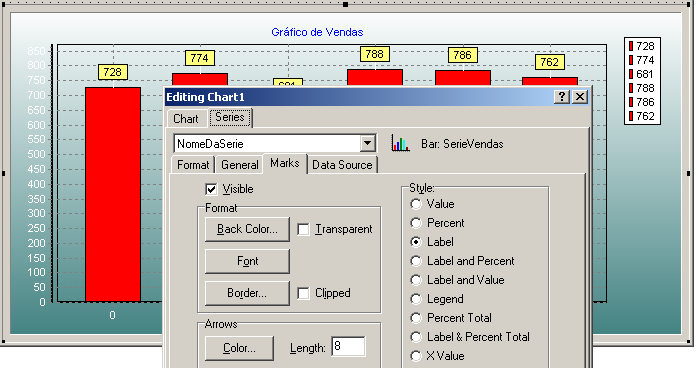Click the bar series chart icon
This screenshot has width=698, height=368.
pos(400,143)
